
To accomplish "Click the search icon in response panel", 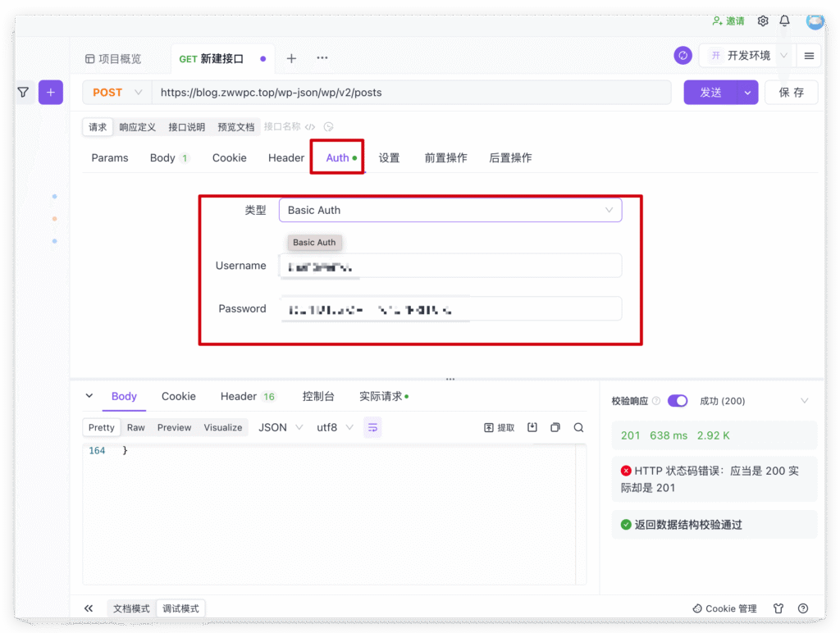I will pos(578,427).
